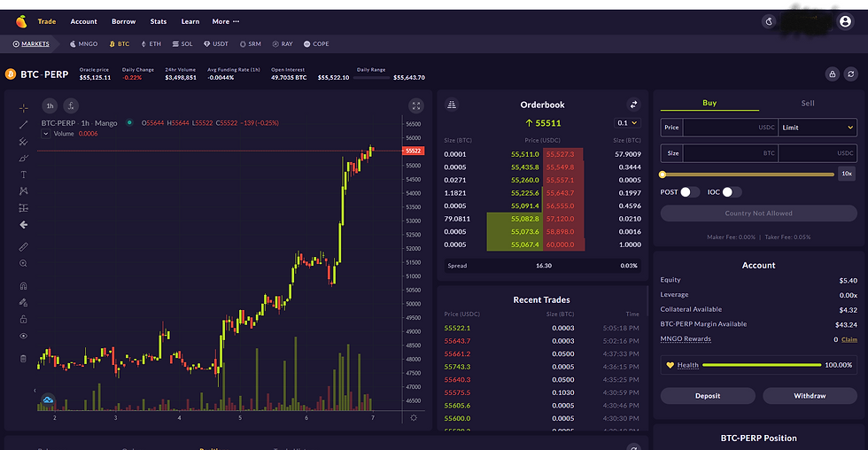Select the USDT market

pos(216,43)
